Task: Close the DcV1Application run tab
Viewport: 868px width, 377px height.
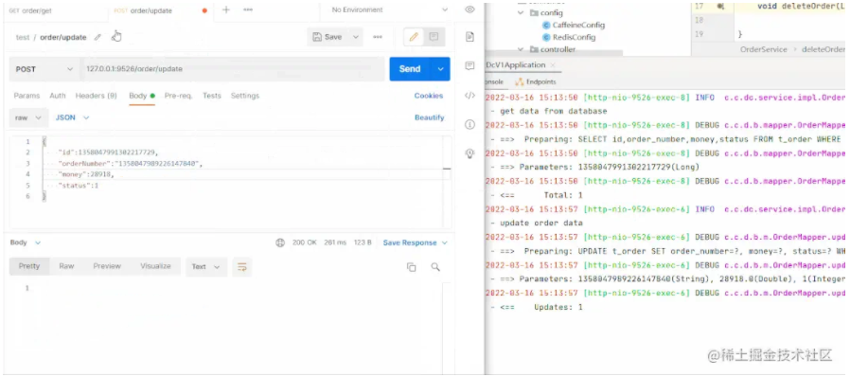Action: (x=553, y=65)
